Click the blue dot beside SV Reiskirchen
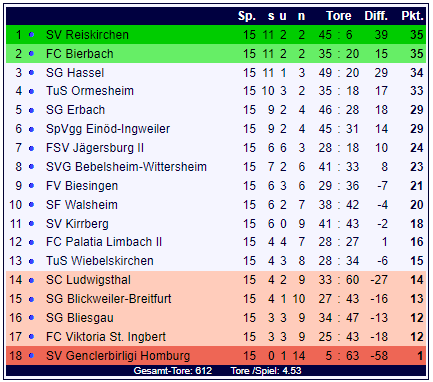The image size is (433, 382). tap(32, 35)
